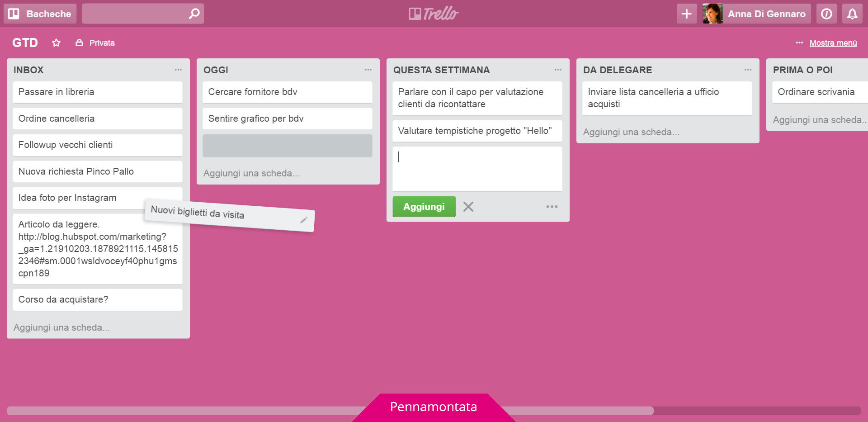Click Aggiungi to add the card

(424, 207)
